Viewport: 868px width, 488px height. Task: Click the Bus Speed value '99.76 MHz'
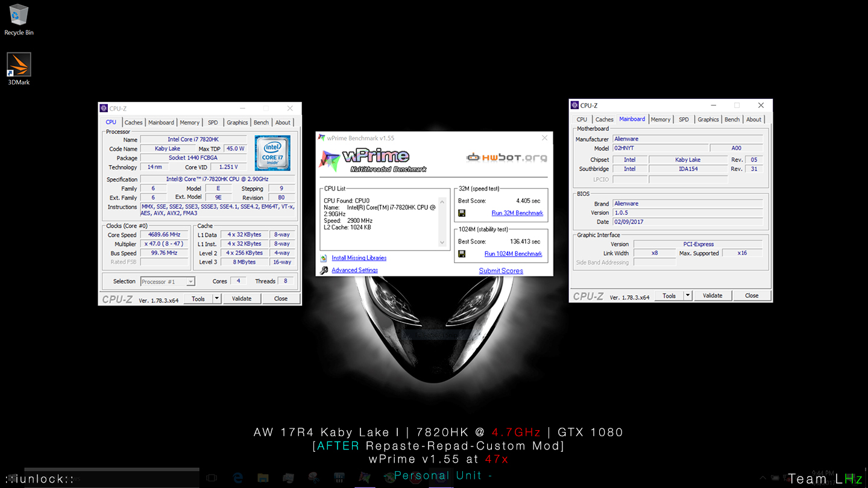click(164, 253)
